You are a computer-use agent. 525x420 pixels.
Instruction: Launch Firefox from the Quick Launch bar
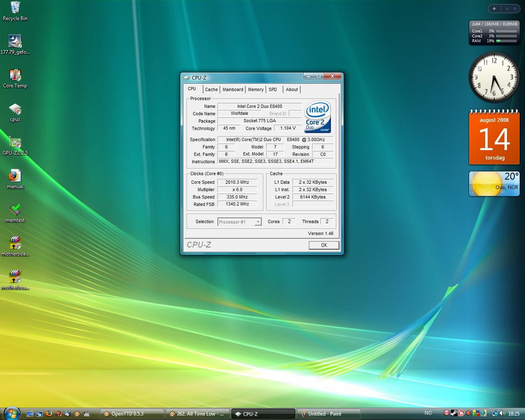click(49, 414)
